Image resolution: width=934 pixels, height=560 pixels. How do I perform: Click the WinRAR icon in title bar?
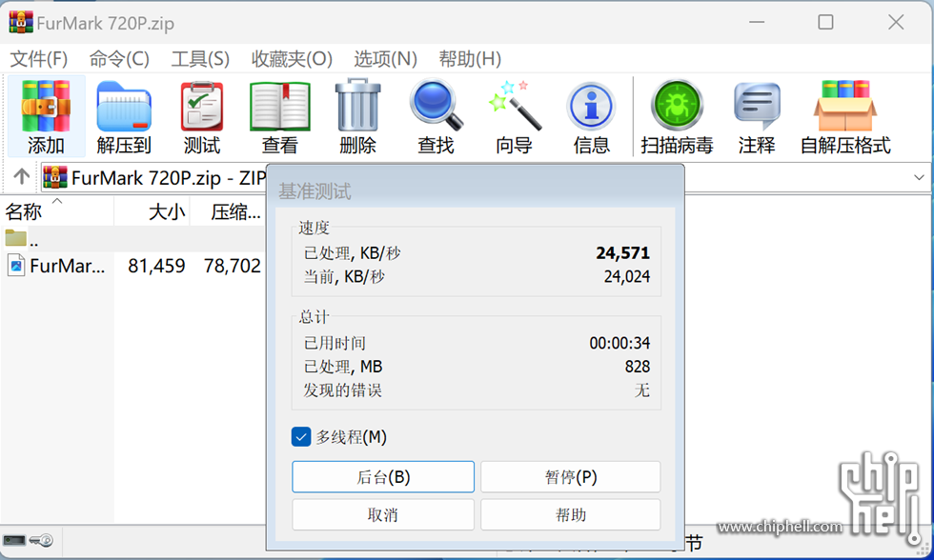coord(21,23)
